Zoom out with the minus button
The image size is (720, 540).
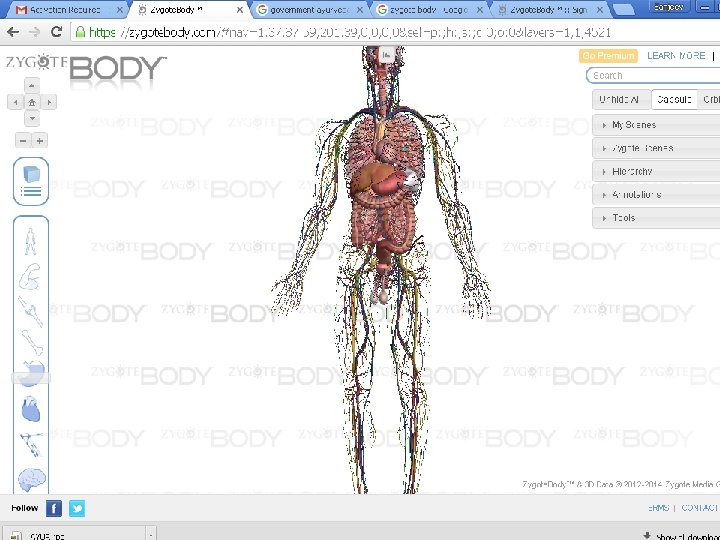point(23,141)
